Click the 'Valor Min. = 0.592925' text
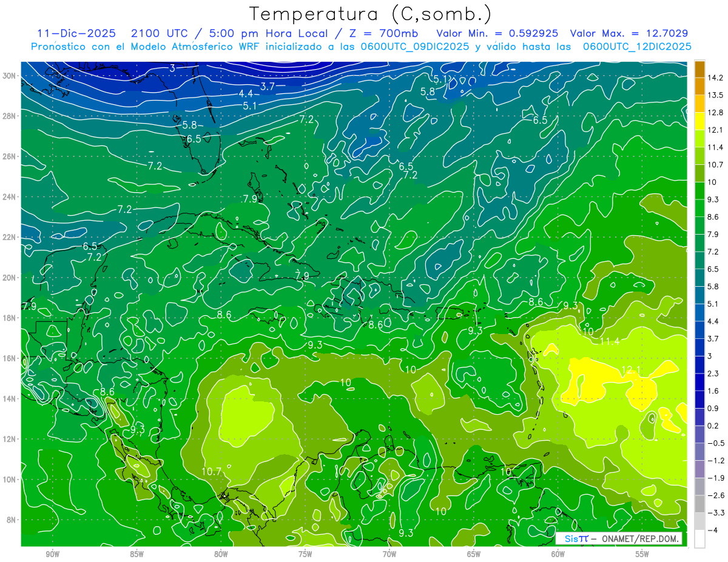This screenshot has width=728, height=562. click(499, 33)
